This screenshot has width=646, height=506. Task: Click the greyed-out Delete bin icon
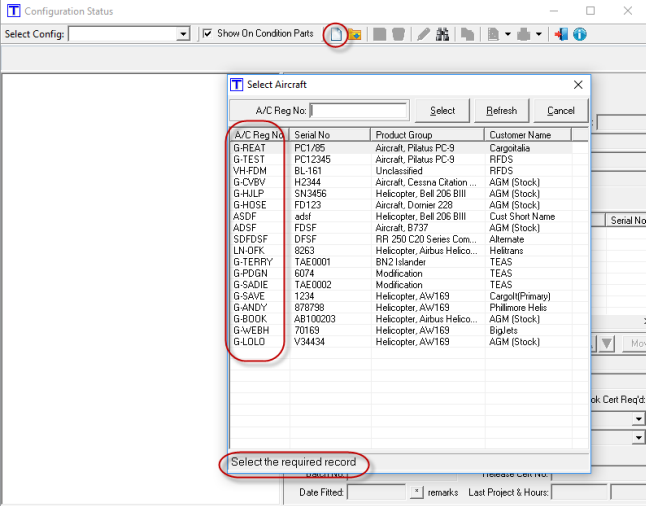(x=398, y=34)
